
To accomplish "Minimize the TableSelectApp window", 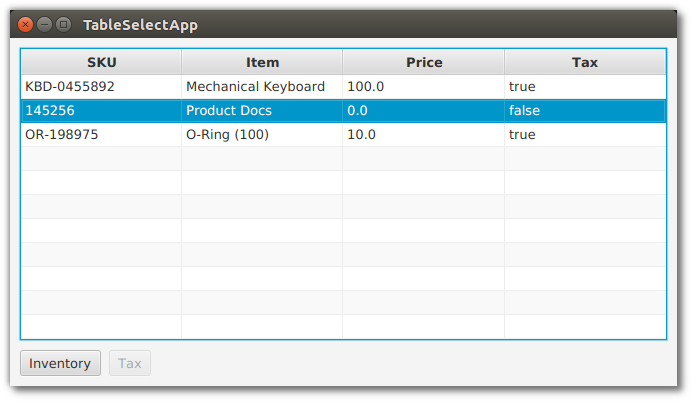I will [x=44, y=24].
